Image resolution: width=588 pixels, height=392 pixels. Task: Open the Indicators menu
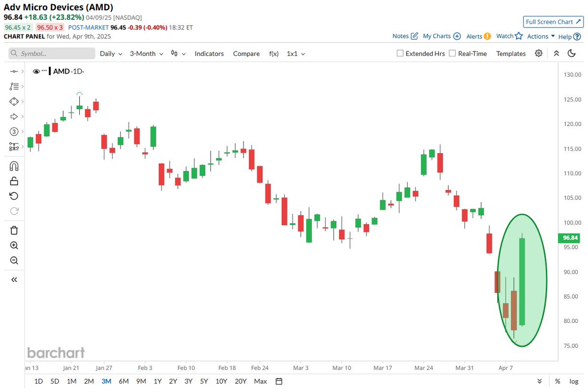[209, 53]
